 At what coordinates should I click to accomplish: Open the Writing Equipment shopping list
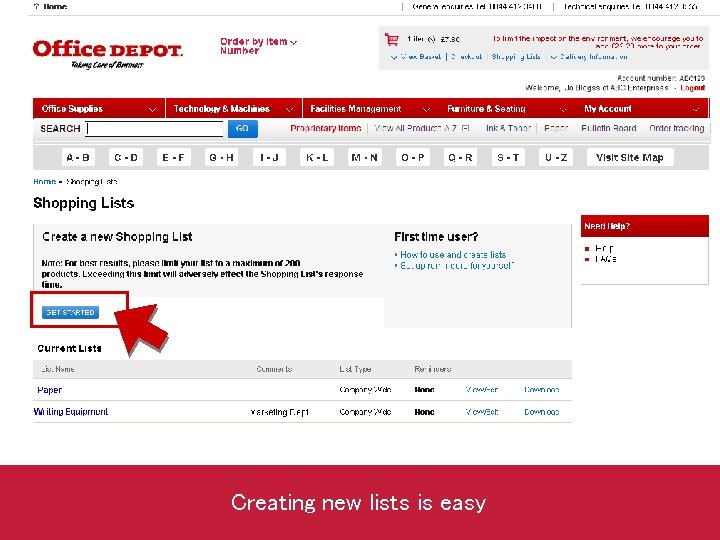[71, 412]
